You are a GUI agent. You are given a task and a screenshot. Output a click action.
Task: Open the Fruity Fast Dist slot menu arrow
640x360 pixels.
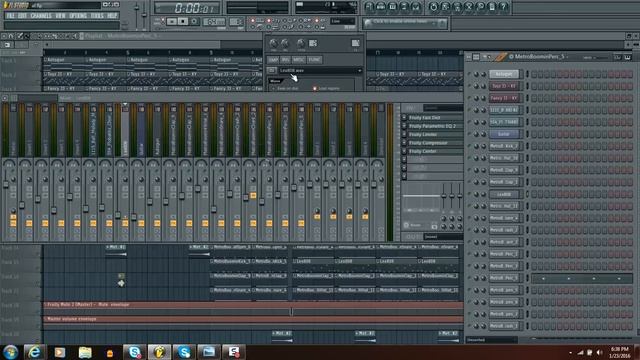pyautogui.click(x=404, y=118)
